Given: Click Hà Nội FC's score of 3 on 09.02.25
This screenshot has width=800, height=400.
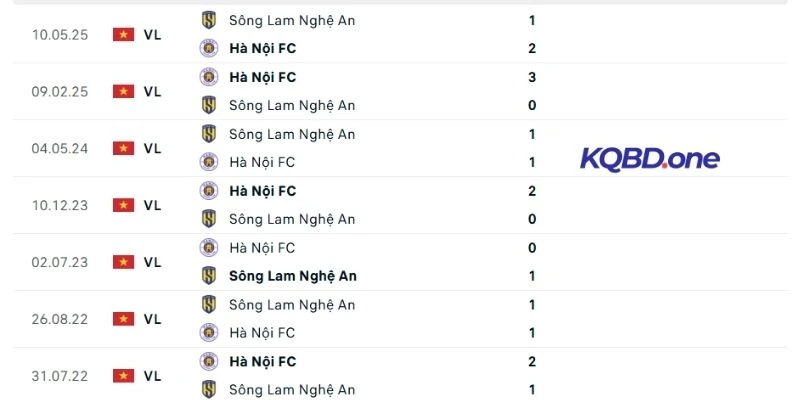Looking at the screenshot, I should pyautogui.click(x=532, y=77).
